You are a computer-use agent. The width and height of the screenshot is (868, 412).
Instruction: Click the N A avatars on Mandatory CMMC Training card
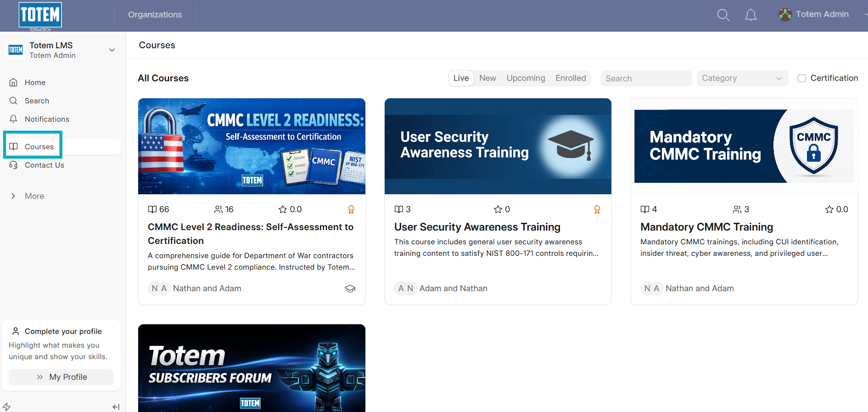[652, 288]
